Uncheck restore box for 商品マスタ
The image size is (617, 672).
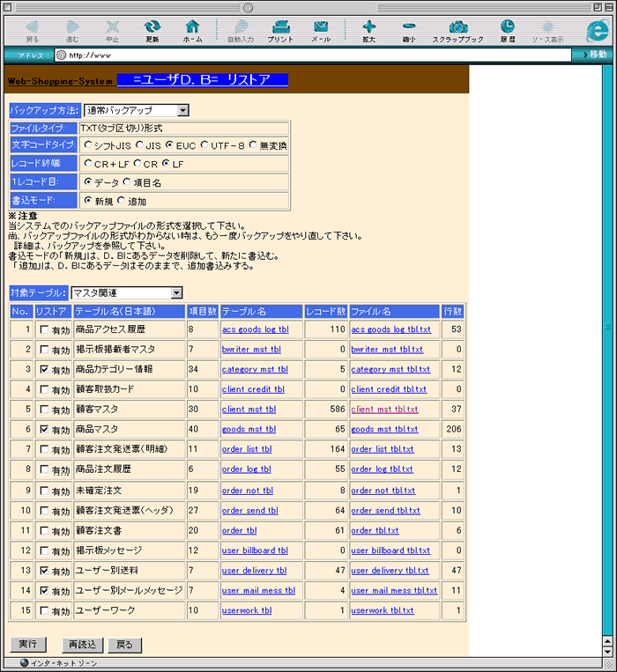(44, 429)
